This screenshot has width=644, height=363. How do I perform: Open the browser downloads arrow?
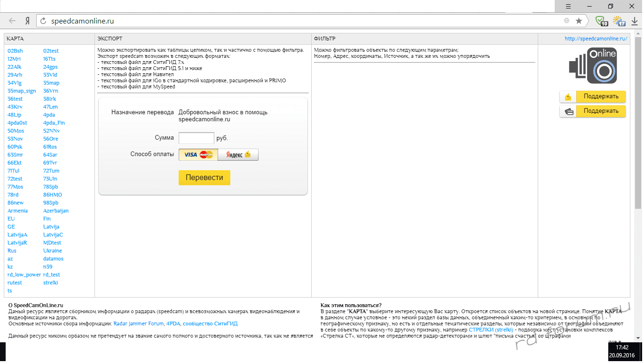click(635, 21)
